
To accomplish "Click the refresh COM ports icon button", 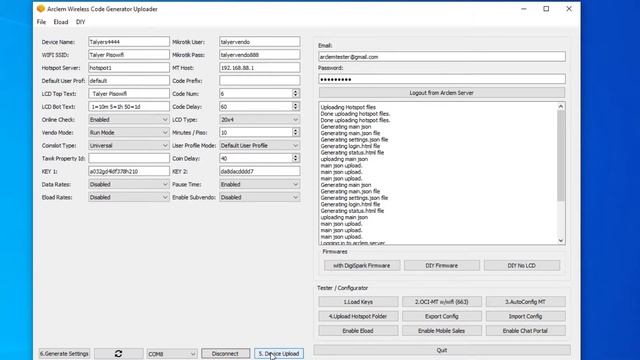I will 118,353.
